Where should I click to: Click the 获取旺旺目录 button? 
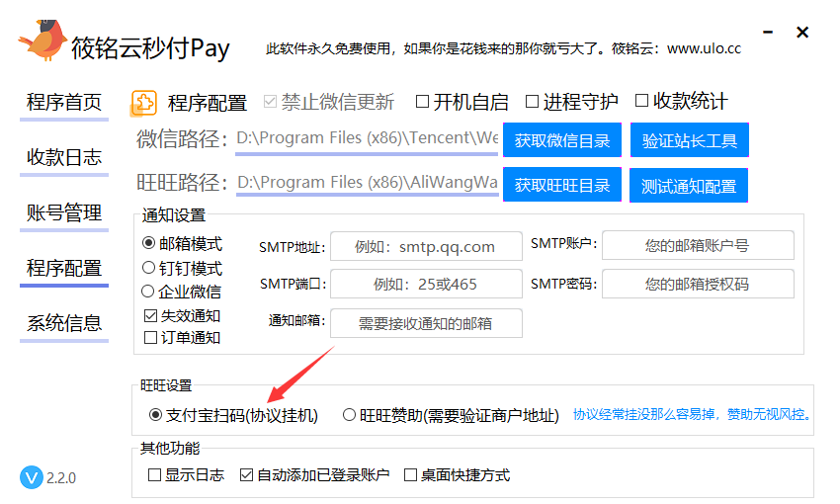click(x=562, y=185)
